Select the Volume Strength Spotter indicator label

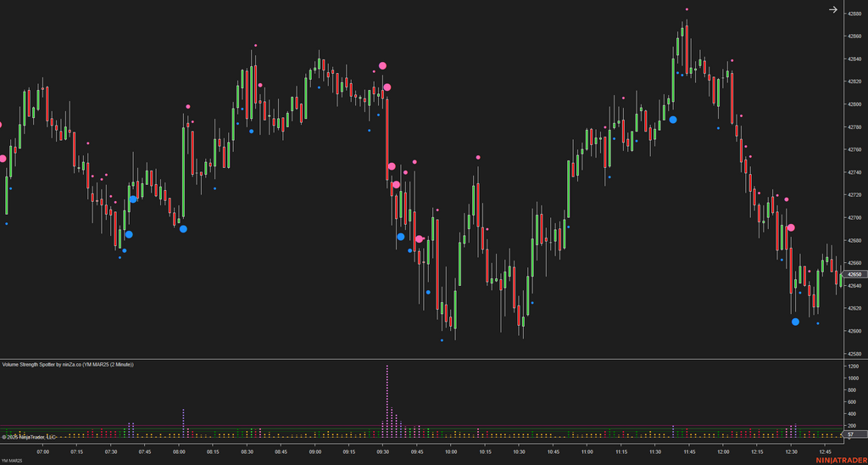68,364
